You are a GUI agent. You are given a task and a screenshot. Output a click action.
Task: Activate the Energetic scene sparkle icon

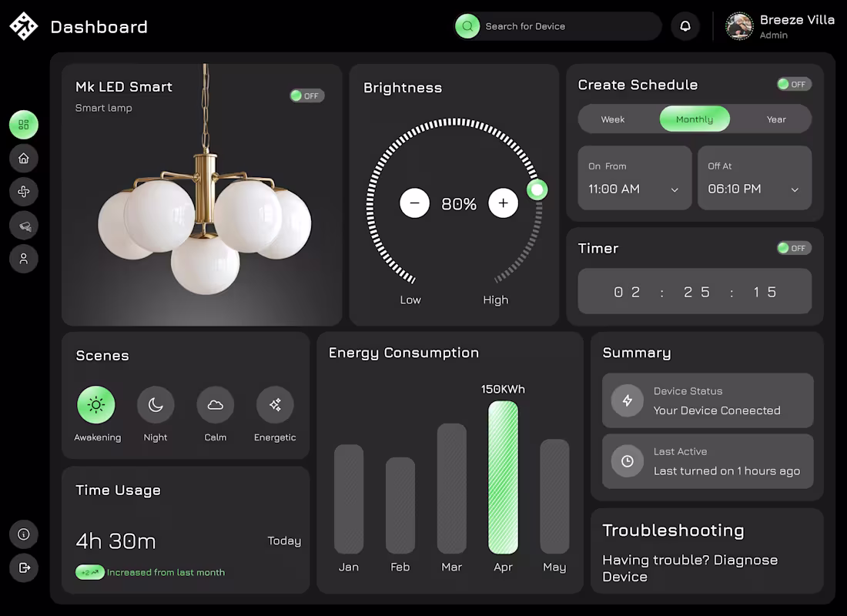tap(275, 404)
